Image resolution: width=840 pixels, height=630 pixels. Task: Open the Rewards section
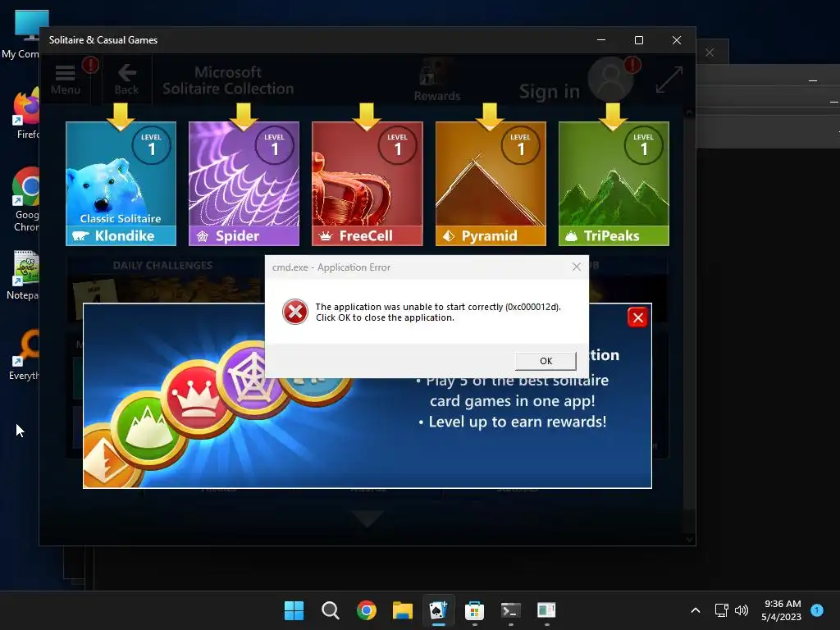click(x=436, y=81)
